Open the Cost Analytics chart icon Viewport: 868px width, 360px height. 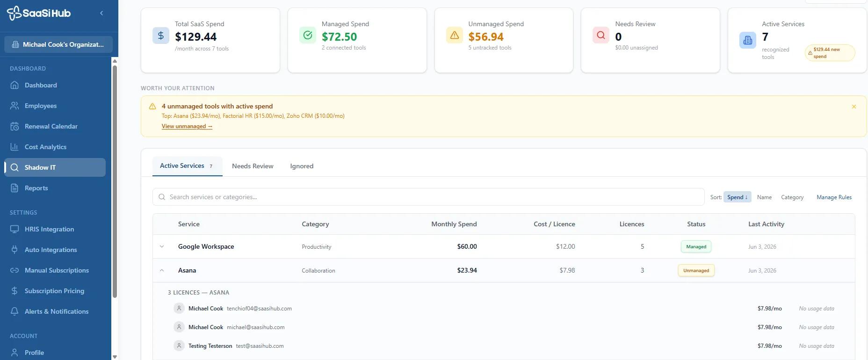point(14,147)
